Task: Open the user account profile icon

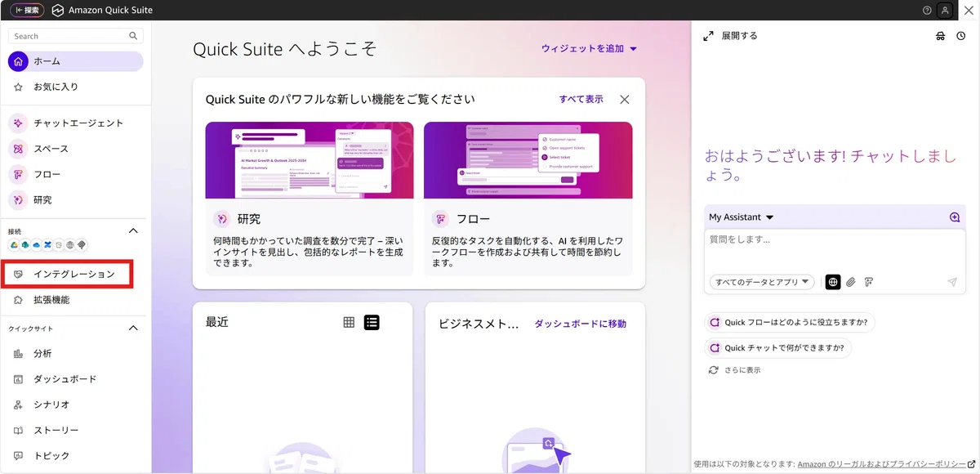Action: pos(946,11)
